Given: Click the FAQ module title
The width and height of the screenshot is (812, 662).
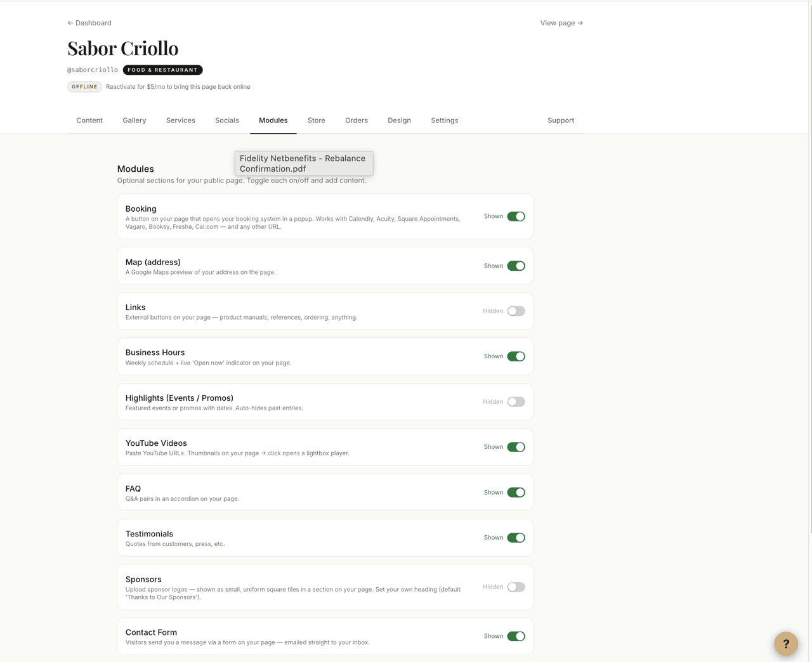Looking at the screenshot, I should tap(133, 489).
